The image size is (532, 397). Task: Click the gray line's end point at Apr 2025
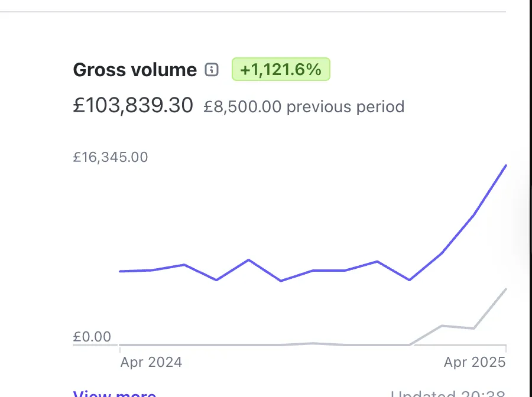505,289
